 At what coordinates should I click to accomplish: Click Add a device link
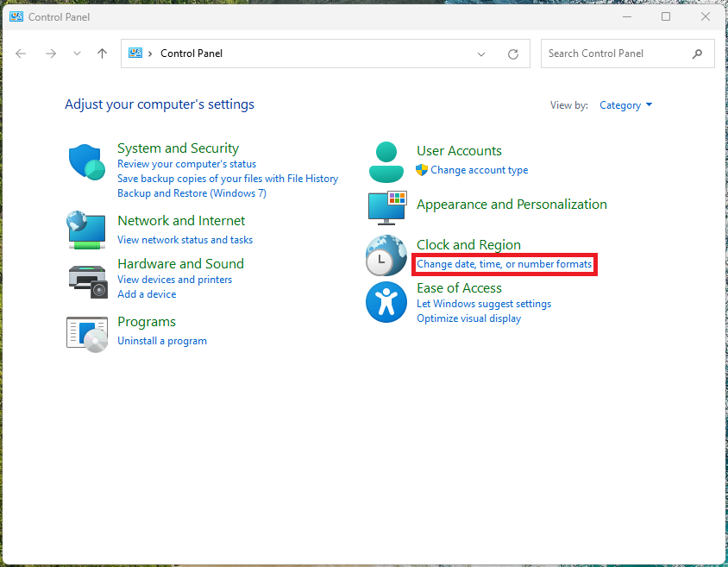[x=147, y=294]
